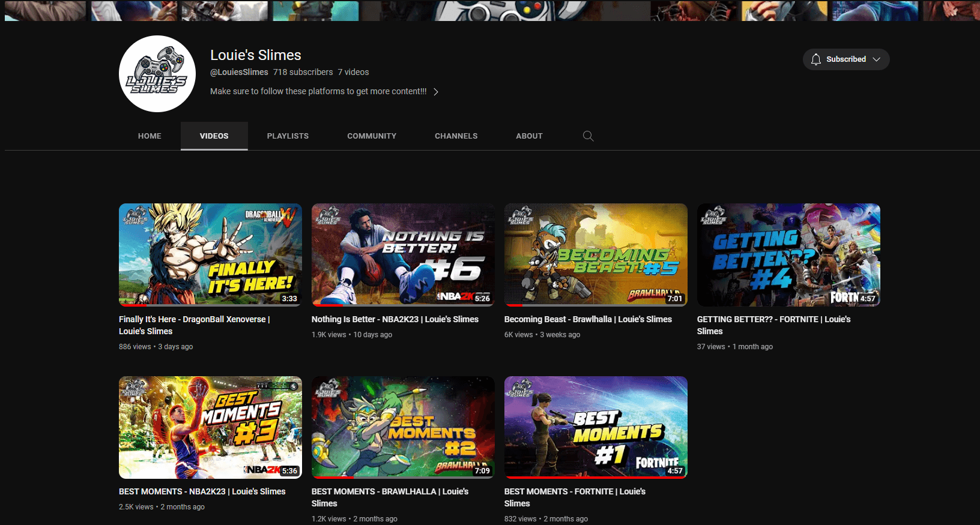
Task: Open the Subscribed dropdown chevron
Action: coord(876,59)
